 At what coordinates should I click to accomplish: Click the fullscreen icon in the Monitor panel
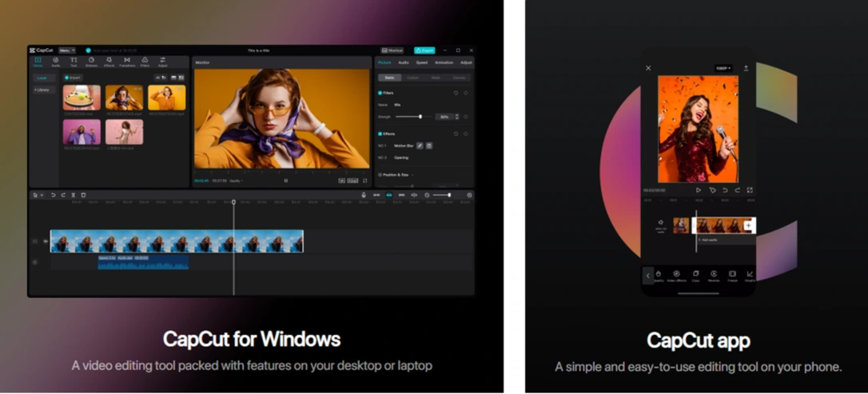pyautogui.click(x=365, y=181)
